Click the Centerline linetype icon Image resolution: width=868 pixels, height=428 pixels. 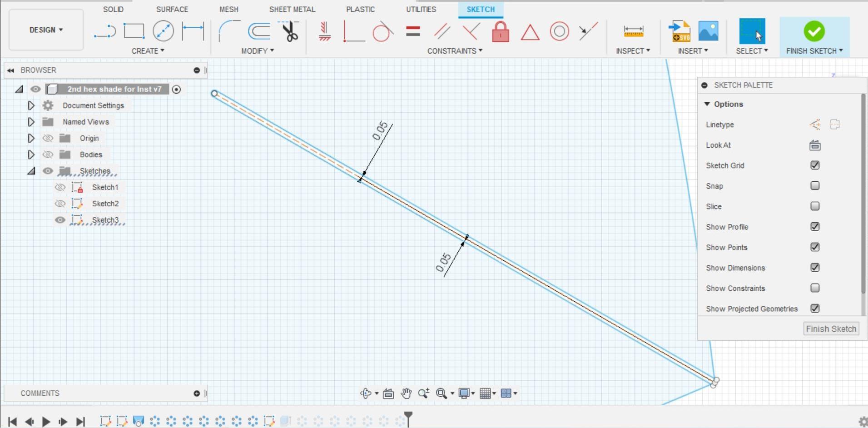point(835,124)
